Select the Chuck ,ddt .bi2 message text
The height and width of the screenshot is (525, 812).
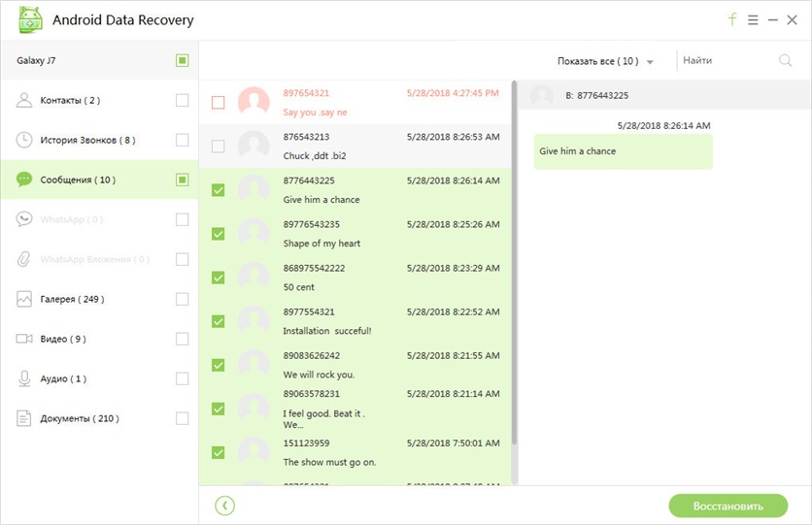315,155
